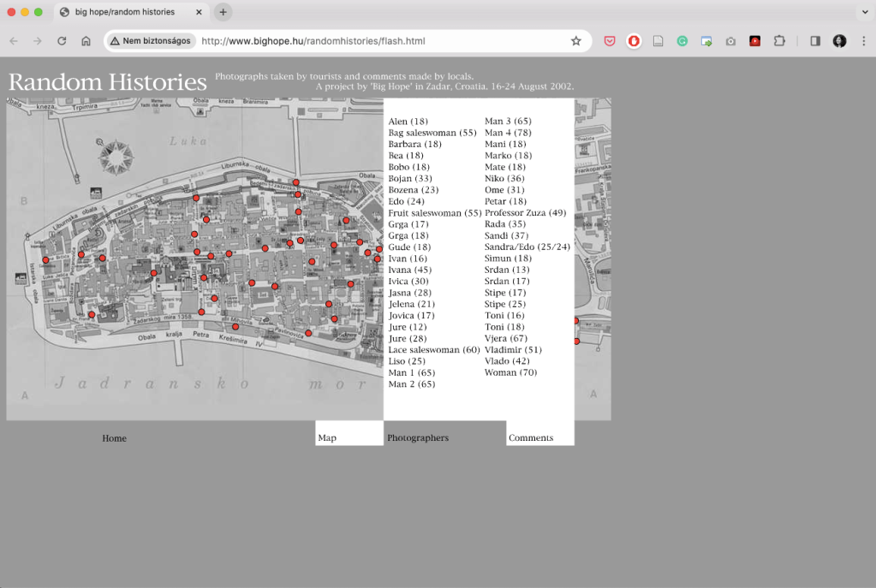The height and width of the screenshot is (588, 876).
Task: Select Bozena (23) in the list
Action: (x=414, y=190)
